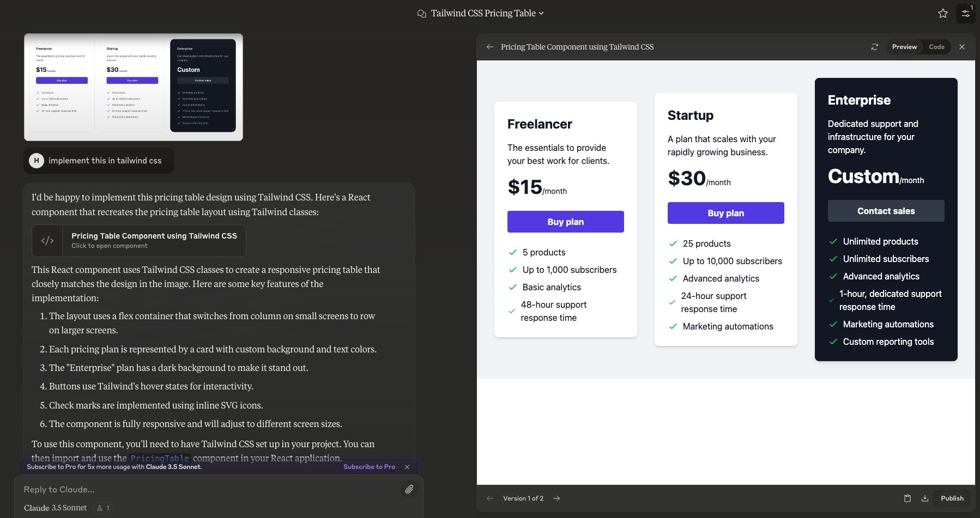Open the uploaded pricing table image thumbnail
The height and width of the screenshot is (518, 980).
tap(134, 87)
